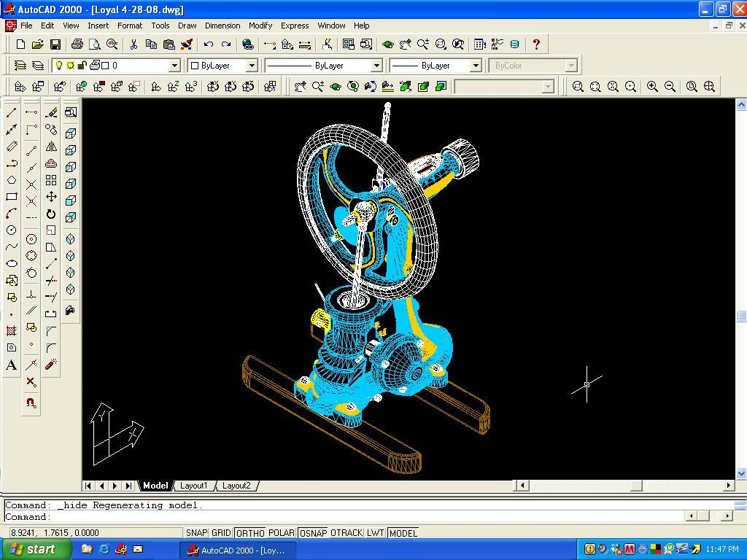Toggle ORTHO mode in status bar

[250, 533]
